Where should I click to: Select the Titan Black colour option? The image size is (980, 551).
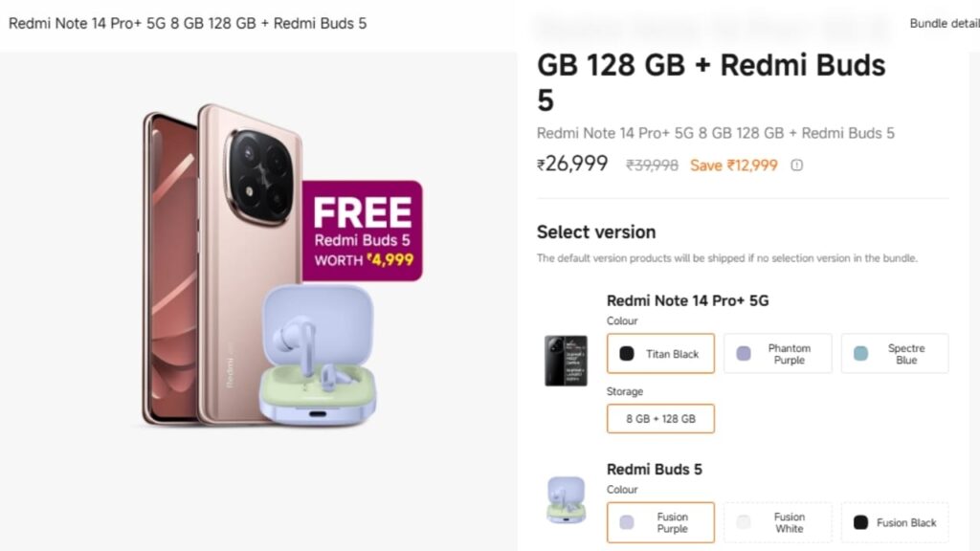point(660,354)
